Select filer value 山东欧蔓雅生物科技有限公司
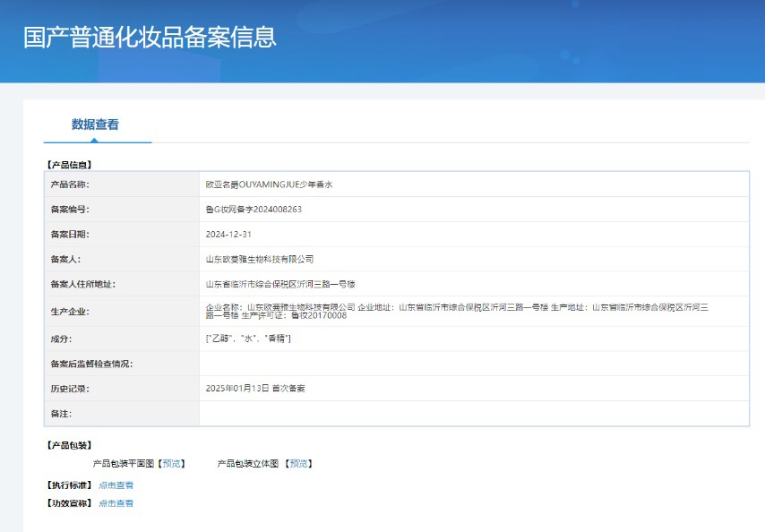Viewport: 765px width, 532px height. (x=260, y=259)
